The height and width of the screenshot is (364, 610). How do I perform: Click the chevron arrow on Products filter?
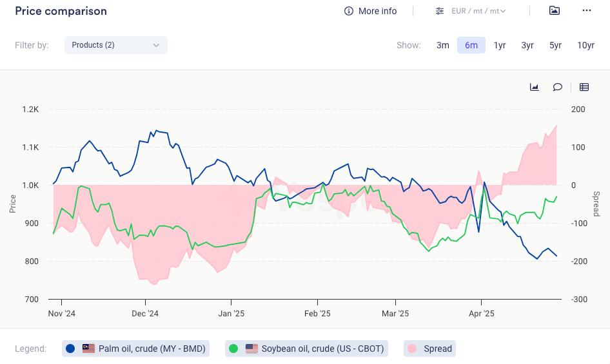pyautogui.click(x=156, y=45)
